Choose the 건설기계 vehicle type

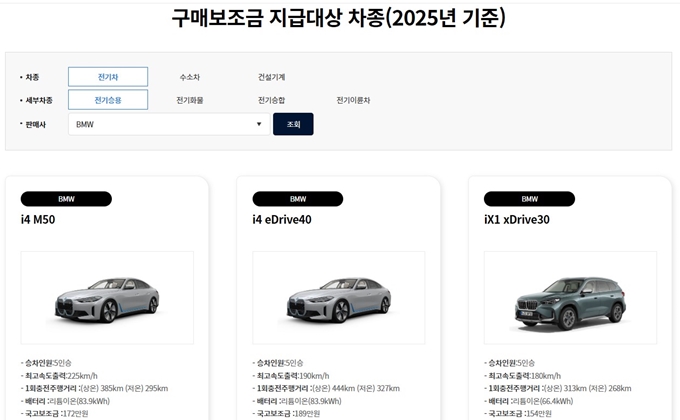[x=271, y=77]
